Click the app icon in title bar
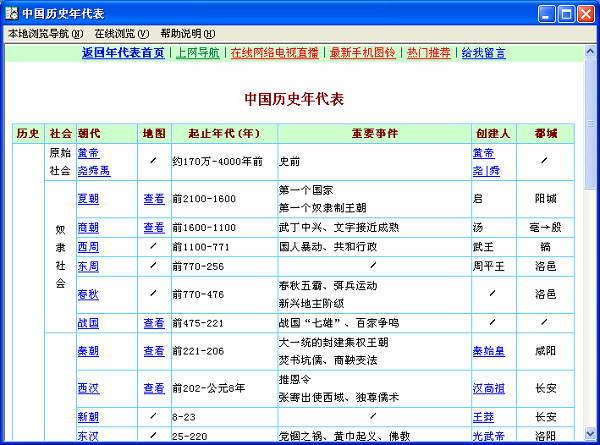Viewport: 600px width, 445px height. coord(12,14)
